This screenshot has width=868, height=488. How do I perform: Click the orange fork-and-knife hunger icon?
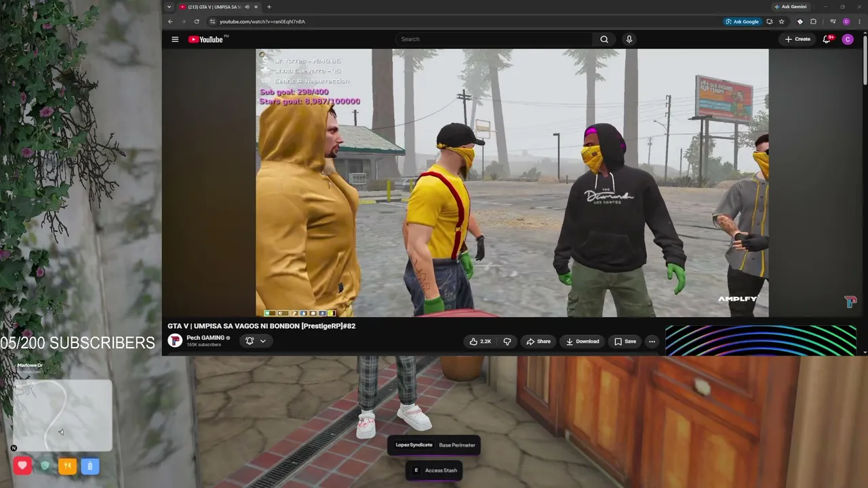click(x=67, y=466)
